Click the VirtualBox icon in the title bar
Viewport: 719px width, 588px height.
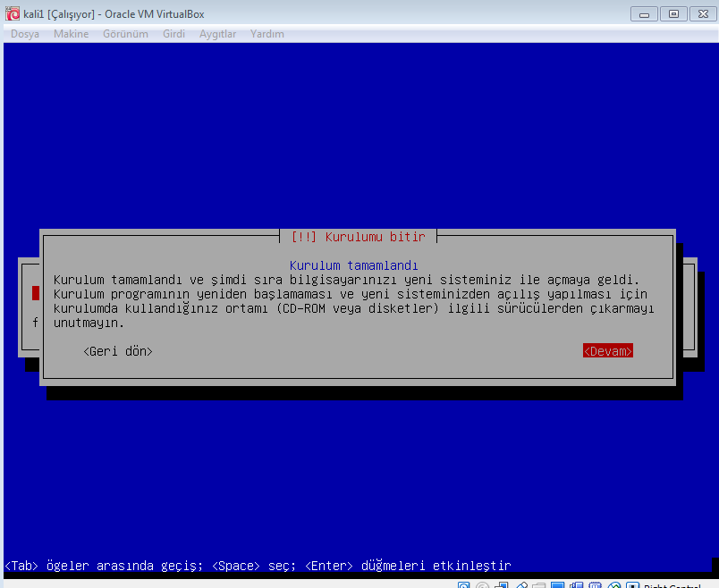coord(13,13)
